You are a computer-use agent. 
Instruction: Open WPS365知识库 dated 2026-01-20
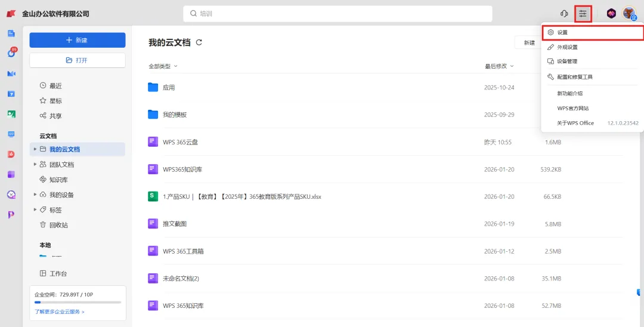[182, 169]
